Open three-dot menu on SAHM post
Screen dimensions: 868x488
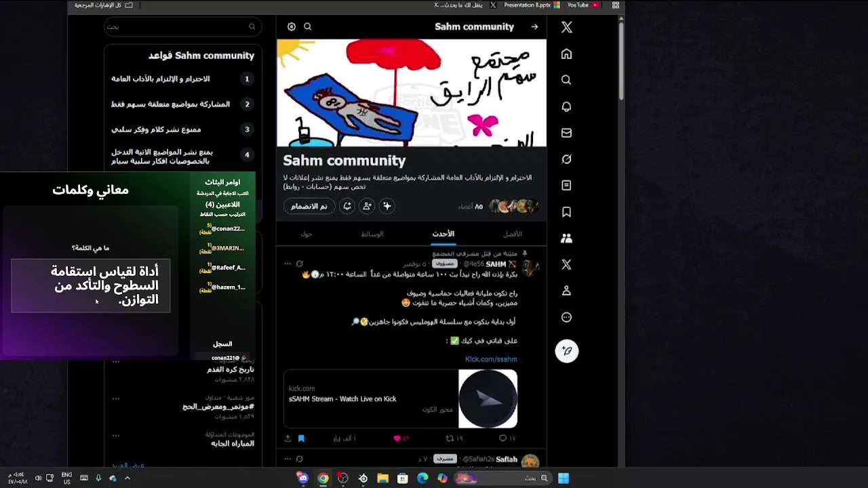[x=288, y=264]
